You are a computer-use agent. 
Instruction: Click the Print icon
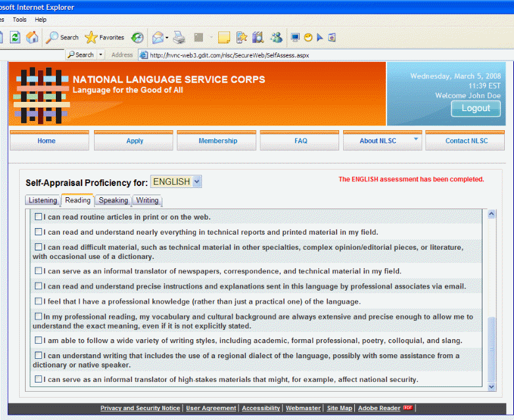pyautogui.click(x=179, y=37)
